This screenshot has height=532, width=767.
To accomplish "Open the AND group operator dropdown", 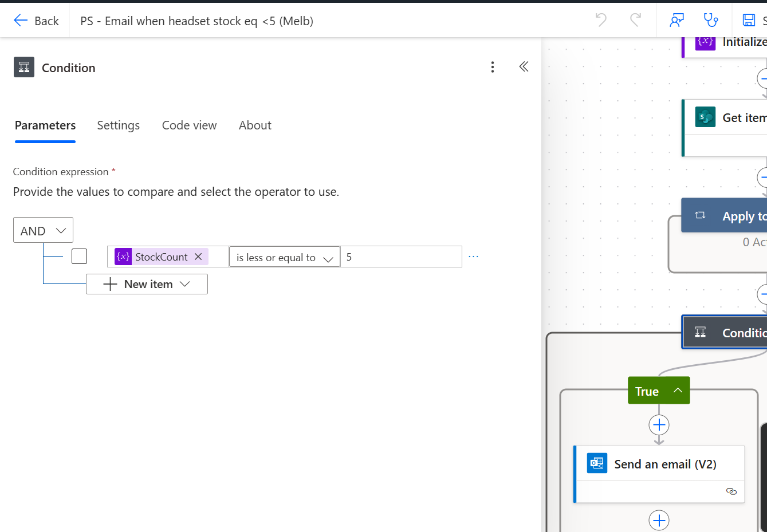I will pos(43,230).
